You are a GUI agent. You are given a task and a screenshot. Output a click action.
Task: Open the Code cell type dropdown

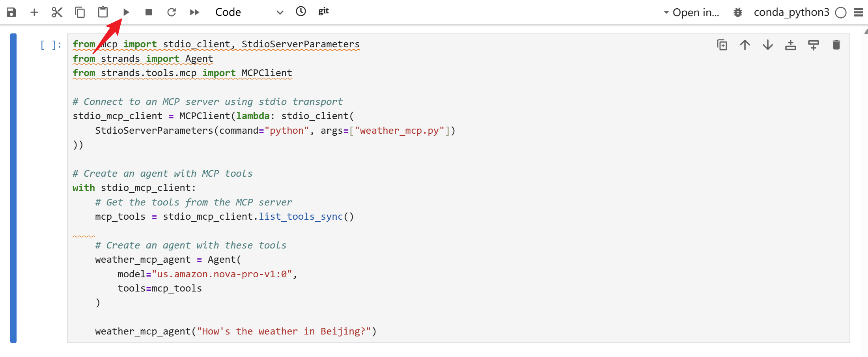coord(249,12)
